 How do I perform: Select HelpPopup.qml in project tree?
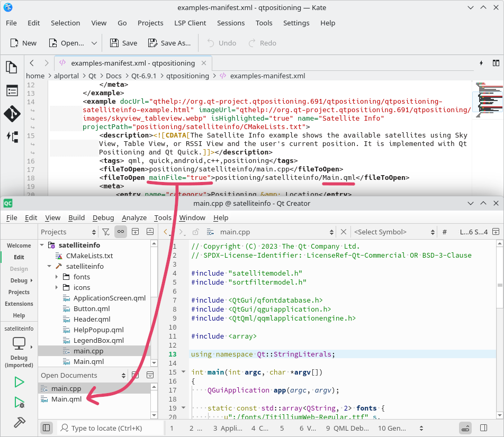[x=98, y=330]
